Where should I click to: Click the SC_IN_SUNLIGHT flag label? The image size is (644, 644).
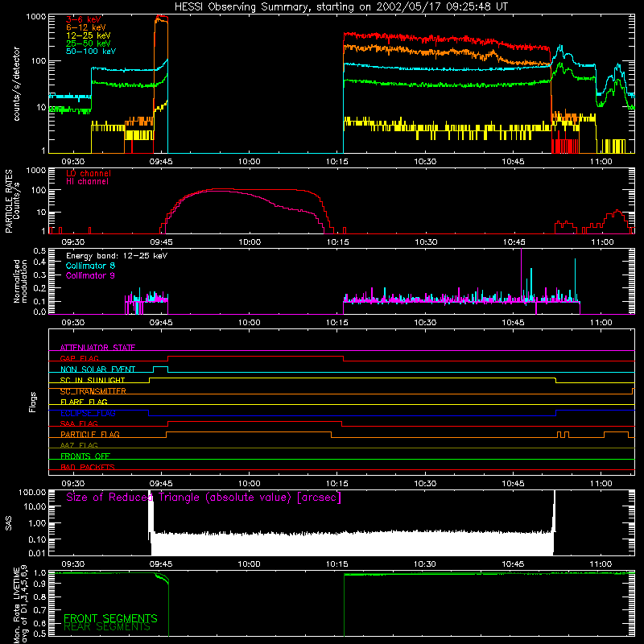point(93,380)
